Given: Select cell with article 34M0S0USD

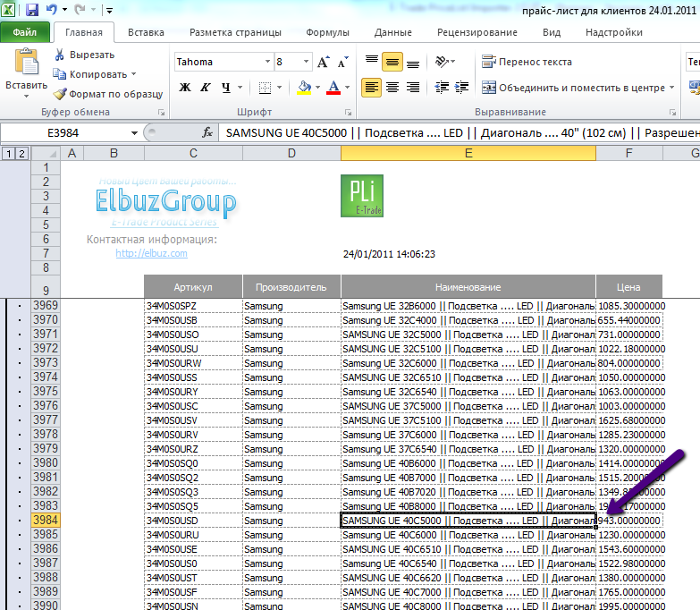Looking at the screenshot, I should pos(193,521).
